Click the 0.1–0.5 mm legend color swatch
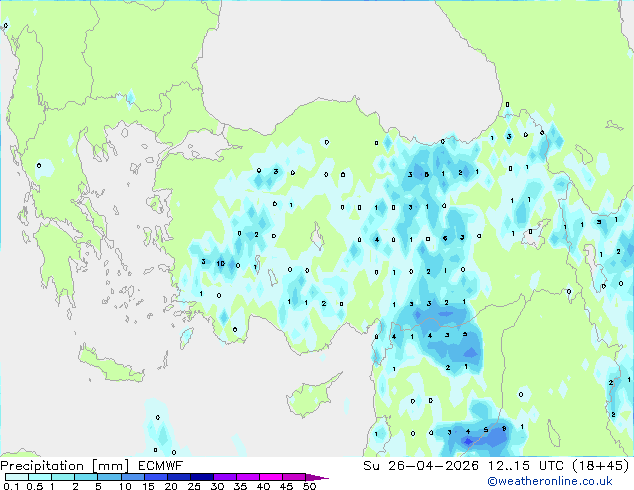 coord(17,477)
